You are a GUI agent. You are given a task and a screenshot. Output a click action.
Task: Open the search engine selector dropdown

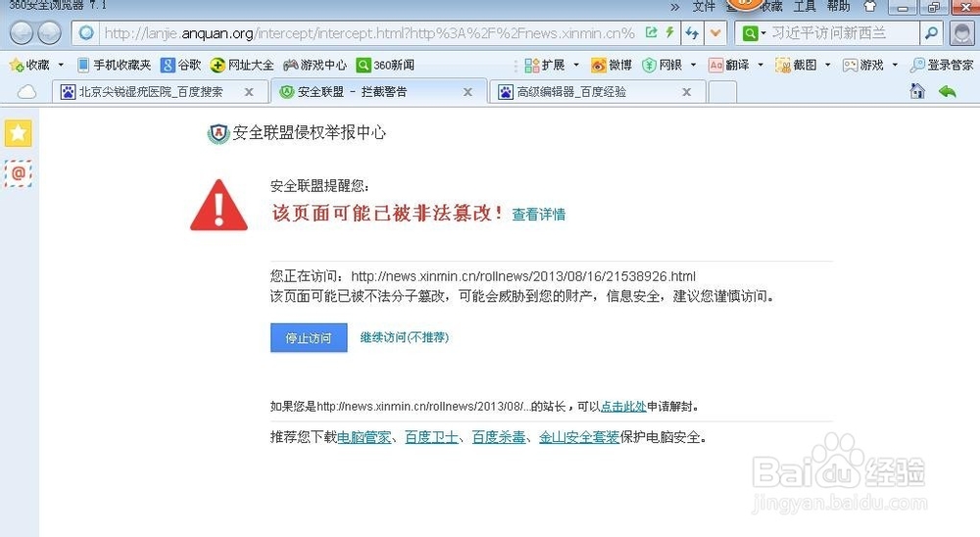(x=753, y=33)
